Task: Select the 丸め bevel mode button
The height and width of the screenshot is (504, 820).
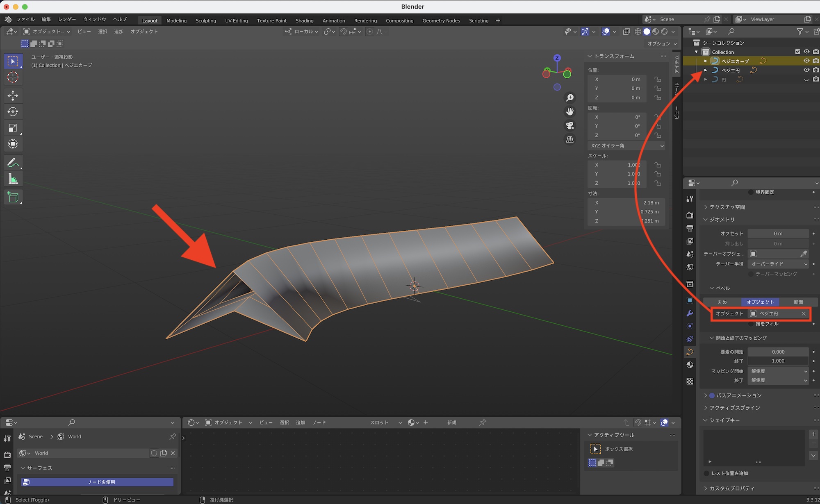Action: pyautogui.click(x=722, y=302)
